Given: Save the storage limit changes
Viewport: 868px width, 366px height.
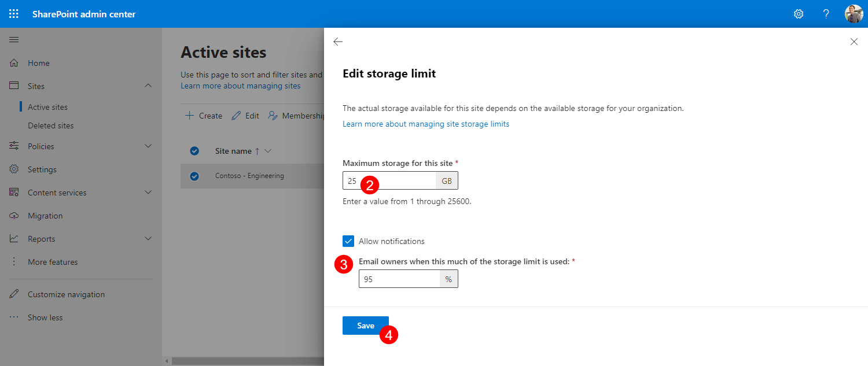Looking at the screenshot, I should [365, 325].
